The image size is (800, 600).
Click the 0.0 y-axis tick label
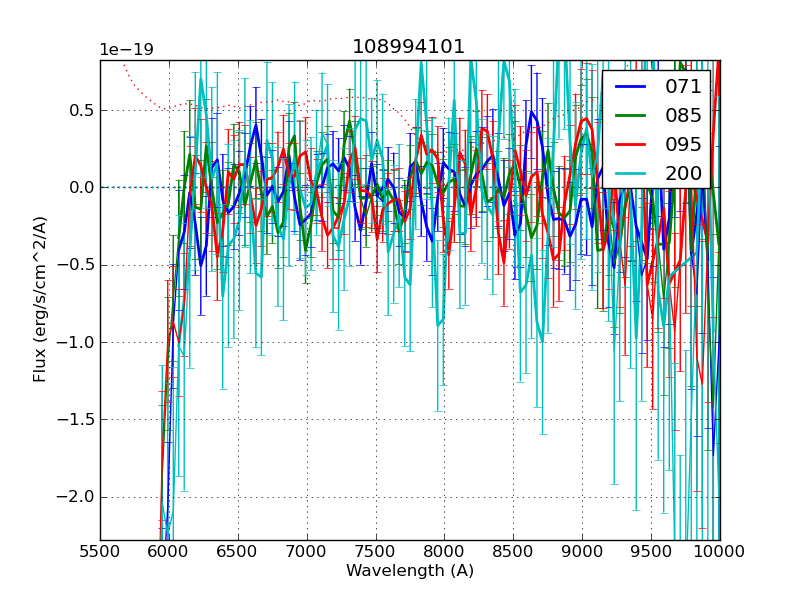(x=79, y=187)
